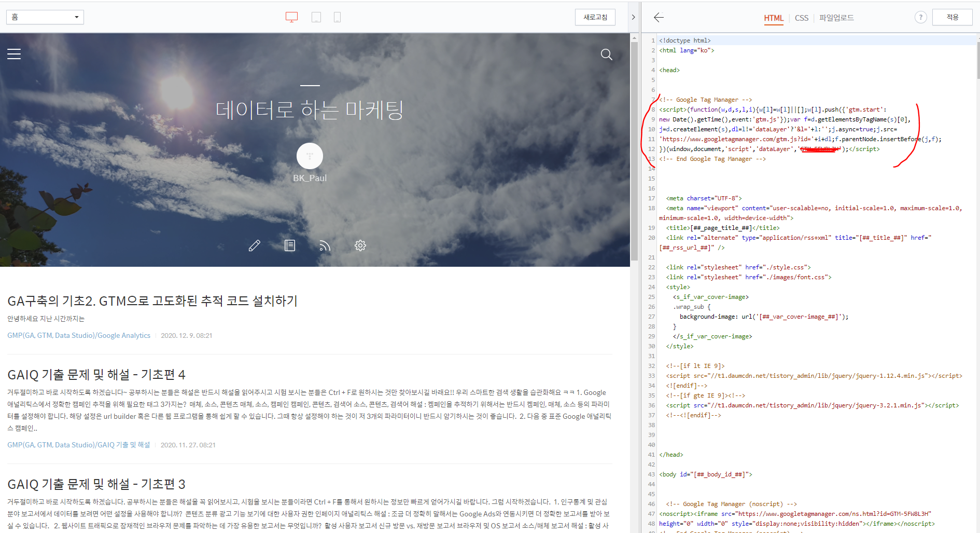Click blog title 데이터로 하는 마케팅
The width and height of the screenshot is (980, 533).
pyautogui.click(x=310, y=110)
